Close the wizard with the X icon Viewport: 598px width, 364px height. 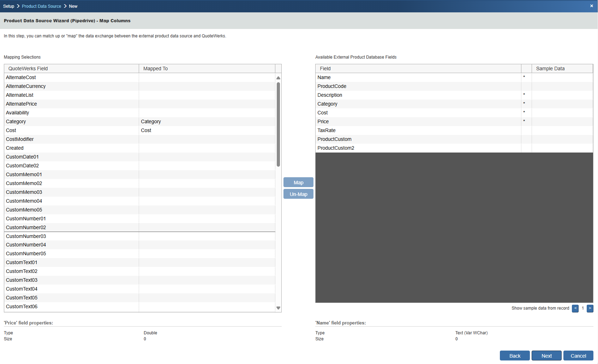click(x=591, y=6)
